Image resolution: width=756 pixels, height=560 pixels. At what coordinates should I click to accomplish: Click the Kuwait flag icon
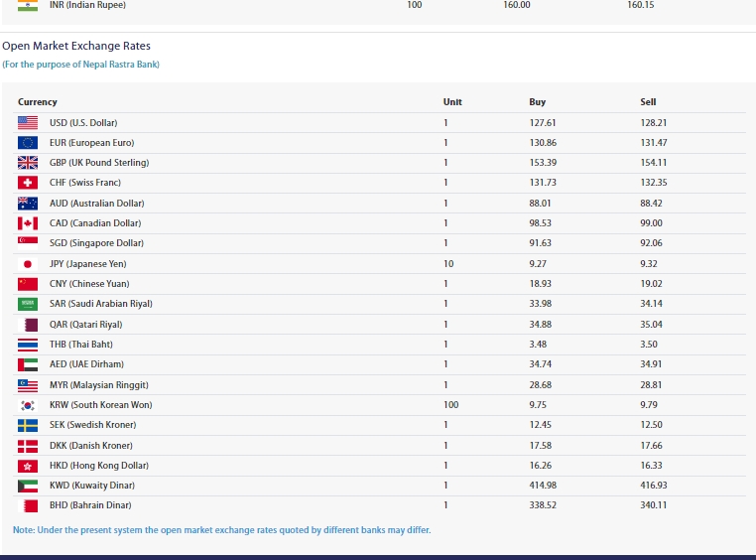click(x=28, y=486)
